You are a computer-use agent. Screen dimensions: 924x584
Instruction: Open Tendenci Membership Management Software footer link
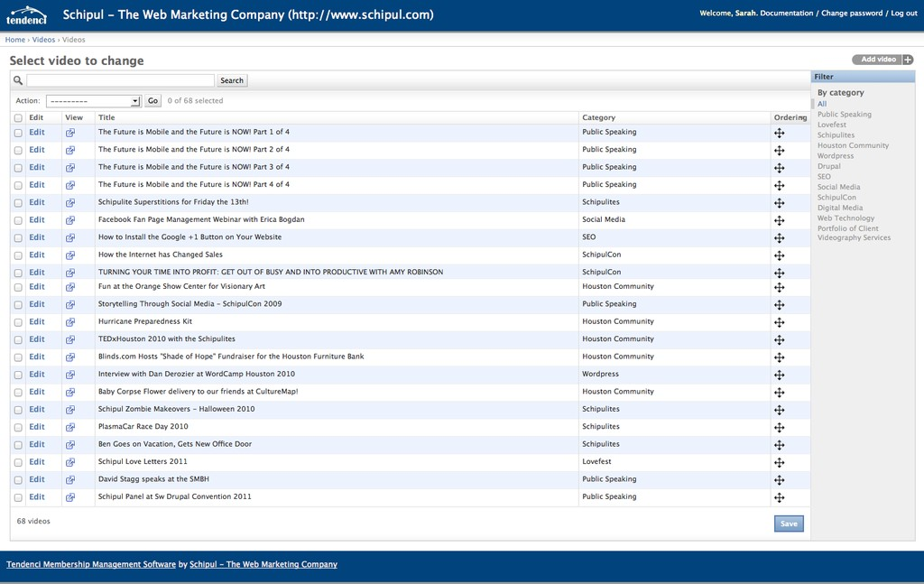click(x=91, y=564)
